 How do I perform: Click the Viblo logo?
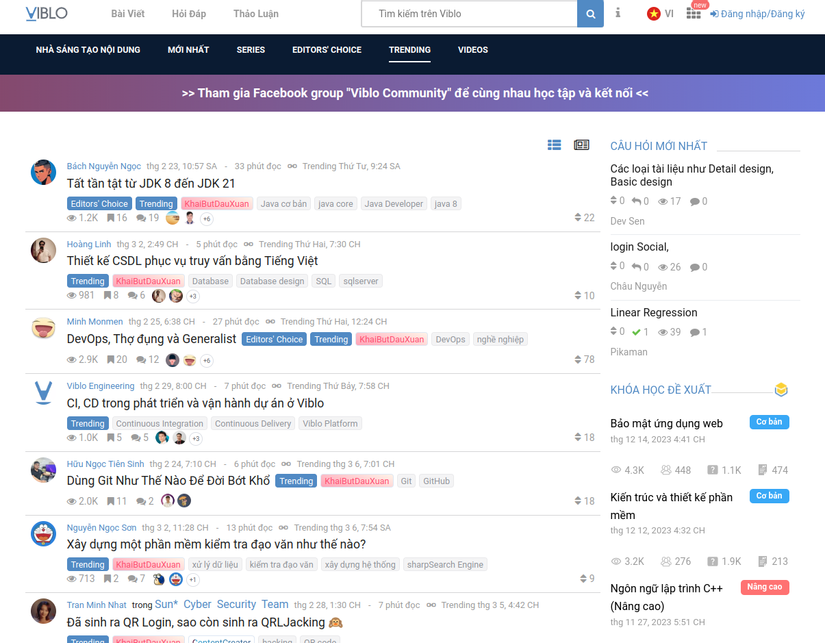pyautogui.click(x=46, y=13)
